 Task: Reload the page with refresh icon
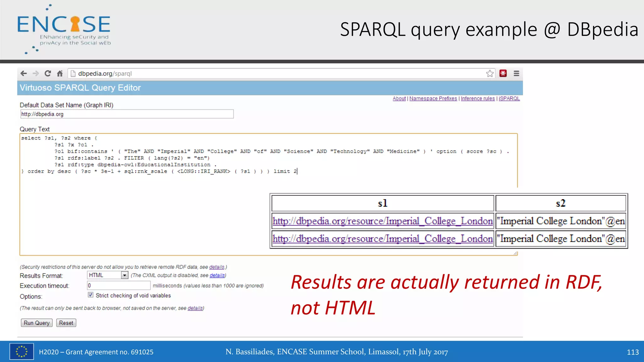click(x=48, y=74)
